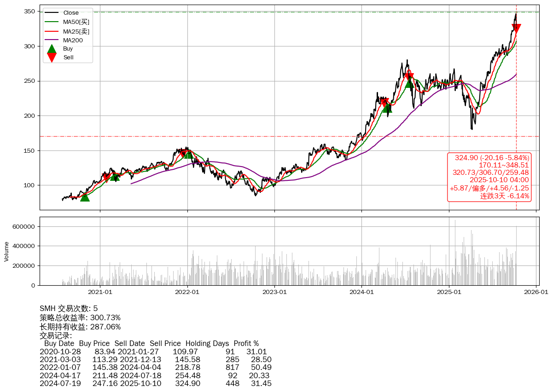Select the MA50[买] legend label
This screenshot has height=392, width=553.
point(76,22)
